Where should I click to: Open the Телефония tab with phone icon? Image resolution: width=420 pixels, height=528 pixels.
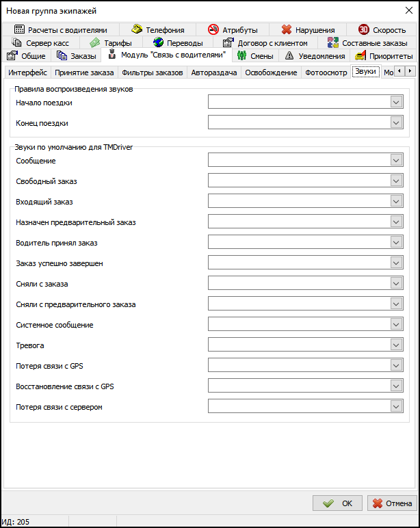137,30
